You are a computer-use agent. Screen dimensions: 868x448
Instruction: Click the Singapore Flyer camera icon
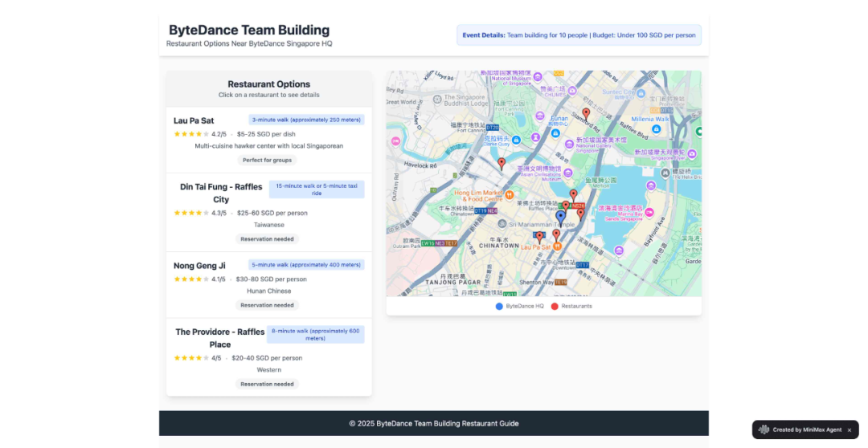691,154
